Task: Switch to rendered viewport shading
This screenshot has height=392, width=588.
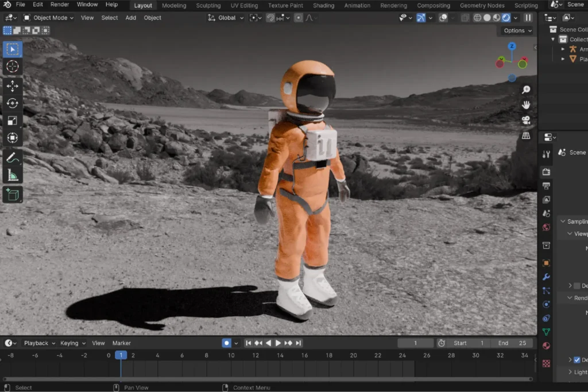Action: [506, 18]
